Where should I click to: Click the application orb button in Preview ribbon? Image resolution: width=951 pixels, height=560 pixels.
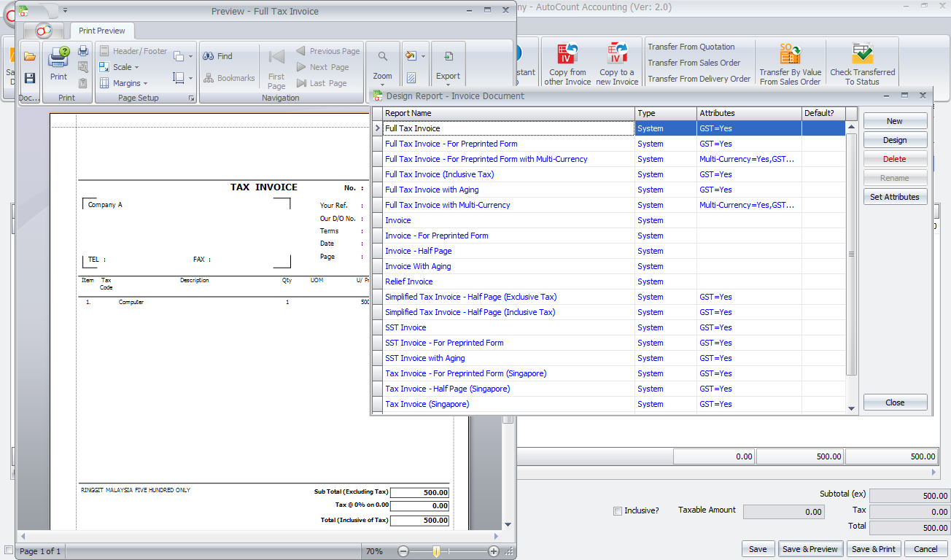44,31
